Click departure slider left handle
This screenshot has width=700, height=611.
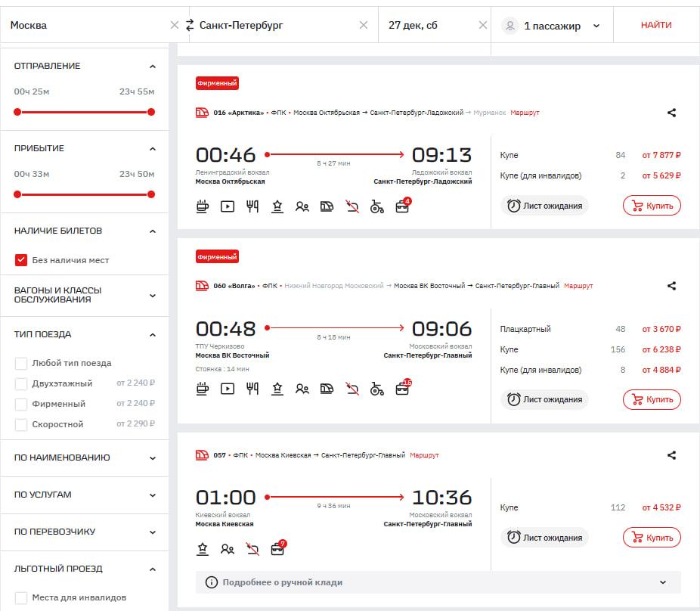17,112
